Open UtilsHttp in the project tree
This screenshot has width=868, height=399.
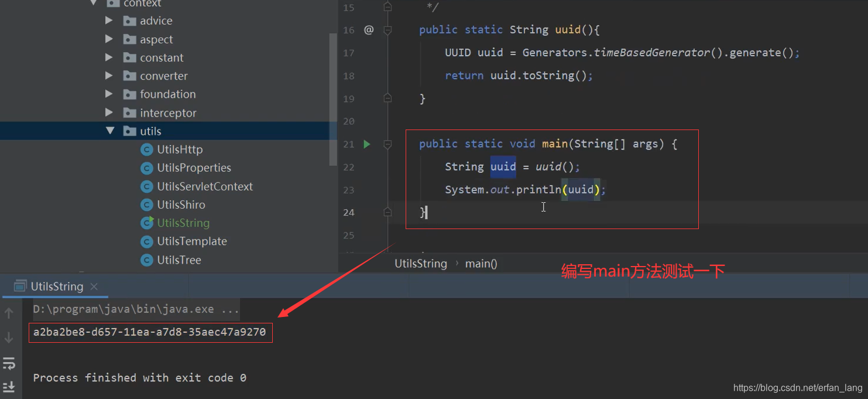pos(180,149)
